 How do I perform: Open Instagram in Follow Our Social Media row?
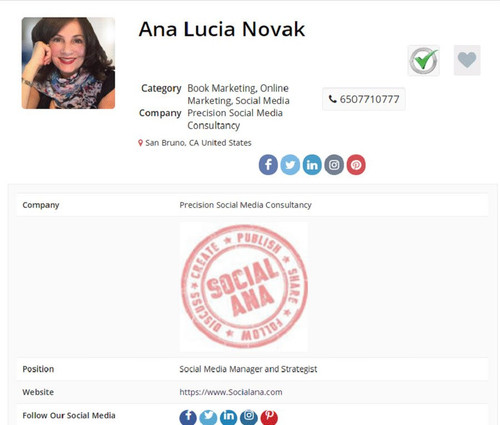pos(249,417)
